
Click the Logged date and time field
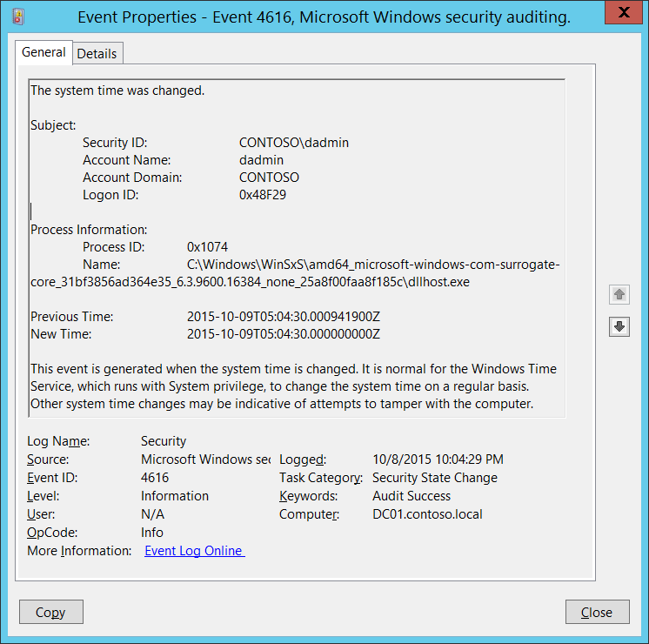point(438,460)
